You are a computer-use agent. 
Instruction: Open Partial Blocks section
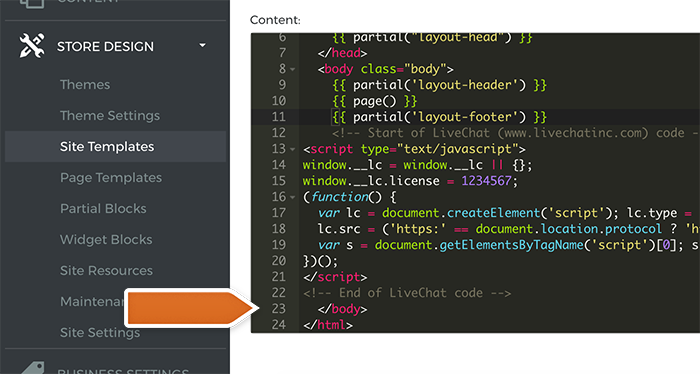103,208
